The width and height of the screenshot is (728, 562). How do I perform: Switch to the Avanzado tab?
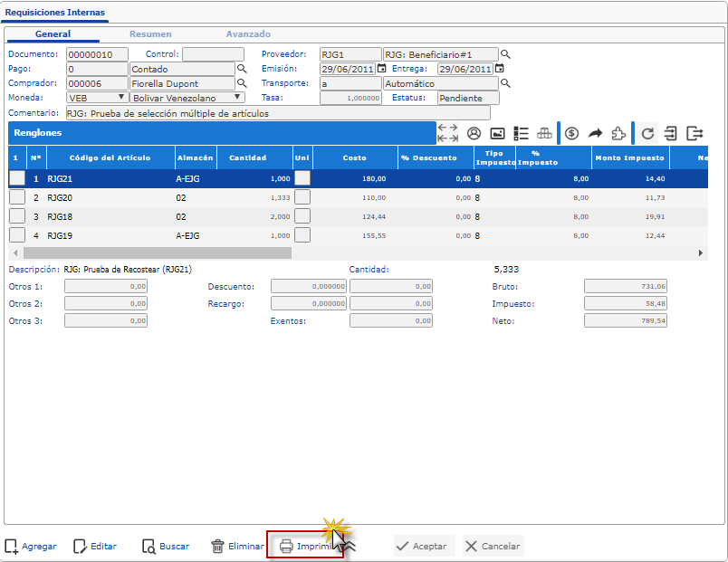tap(248, 34)
